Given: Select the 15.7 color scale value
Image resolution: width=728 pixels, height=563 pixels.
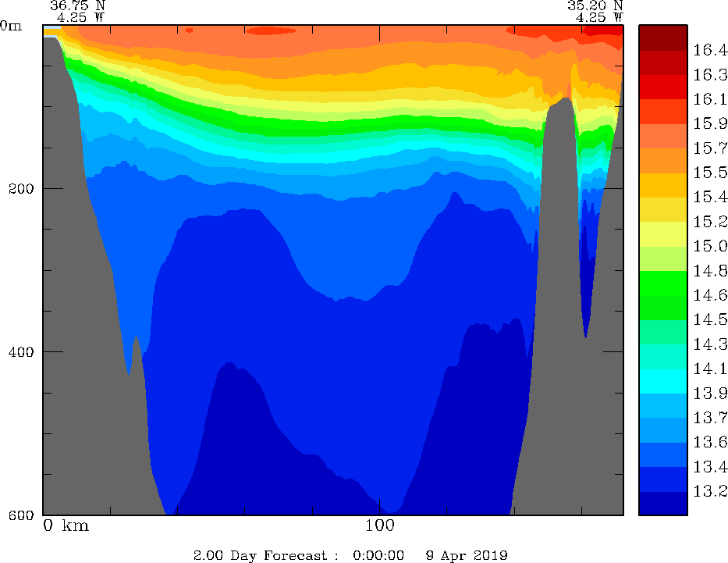Looking at the screenshot, I should 710,148.
